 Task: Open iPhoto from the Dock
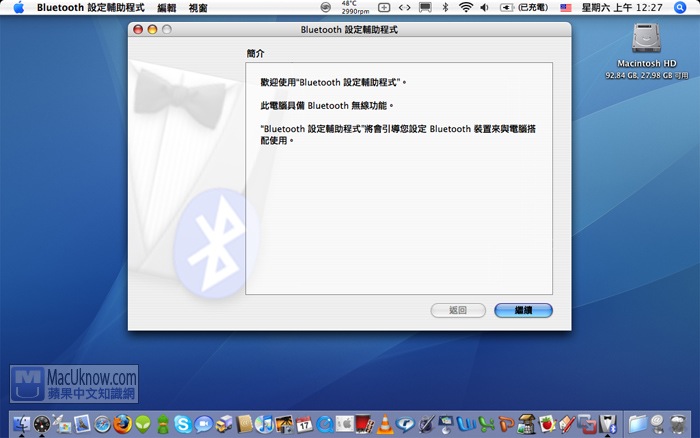[x=284, y=424]
